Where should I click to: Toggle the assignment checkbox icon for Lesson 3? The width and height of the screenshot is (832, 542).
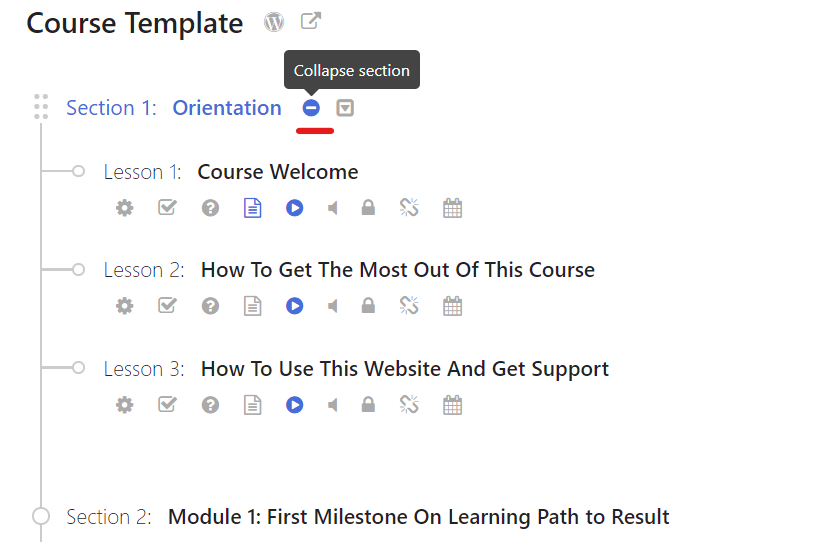[x=167, y=405]
